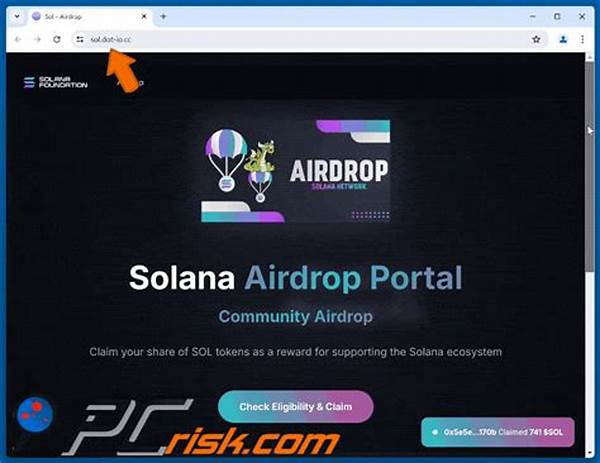Click the browser back arrow

coord(18,39)
